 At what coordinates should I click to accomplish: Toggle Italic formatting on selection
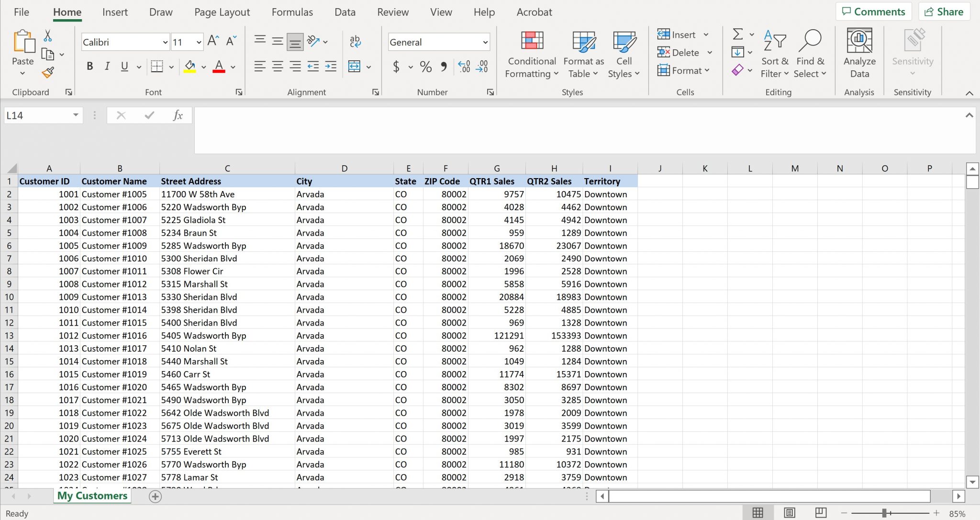pyautogui.click(x=106, y=67)
